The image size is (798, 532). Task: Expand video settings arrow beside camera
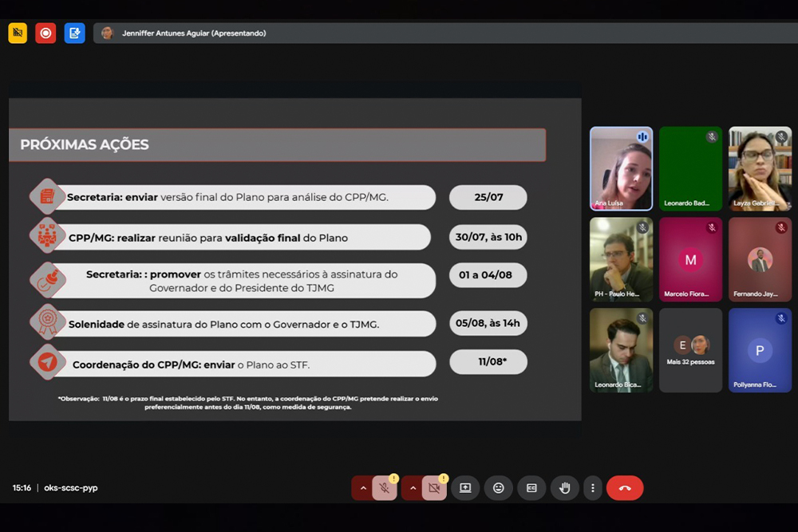[413, 488]
